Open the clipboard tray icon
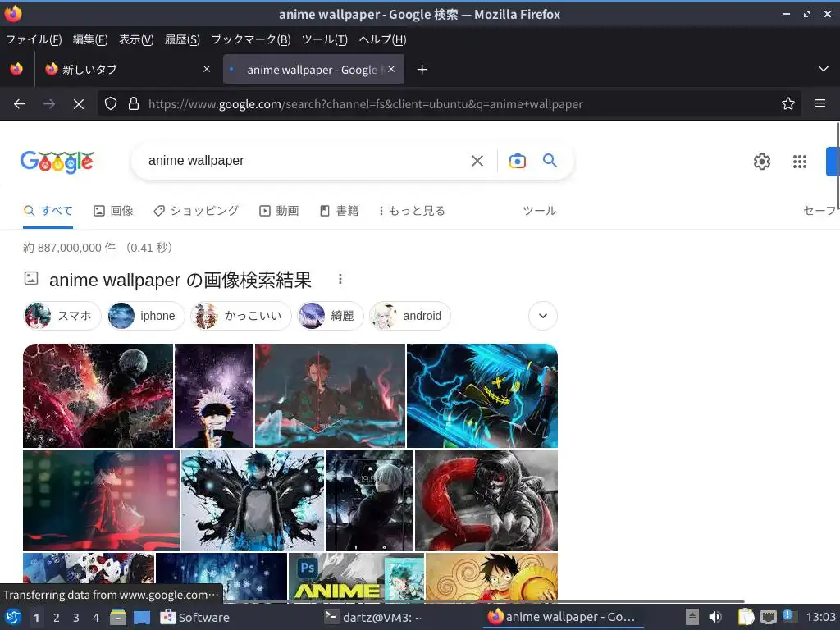840x630 pixels. 746,617
